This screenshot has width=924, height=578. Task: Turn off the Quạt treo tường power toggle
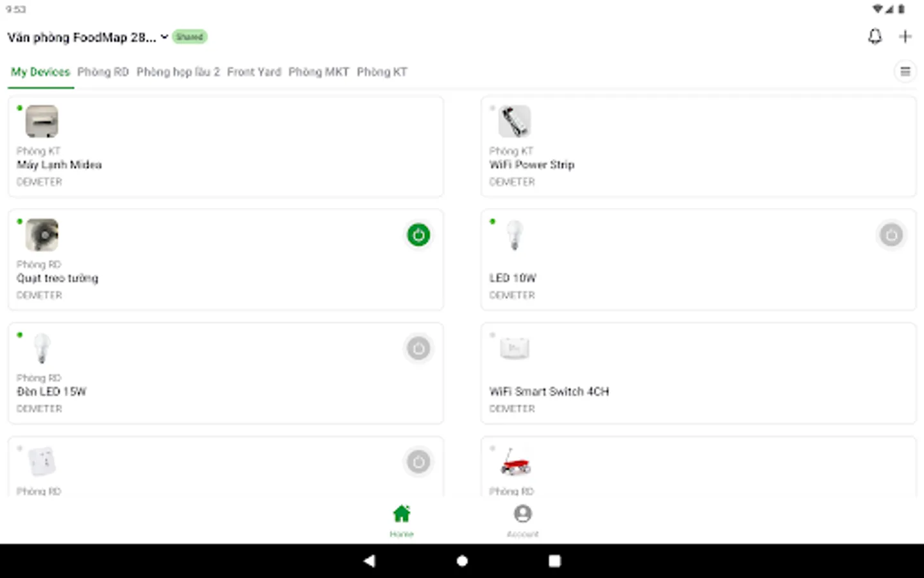[418, 235]
